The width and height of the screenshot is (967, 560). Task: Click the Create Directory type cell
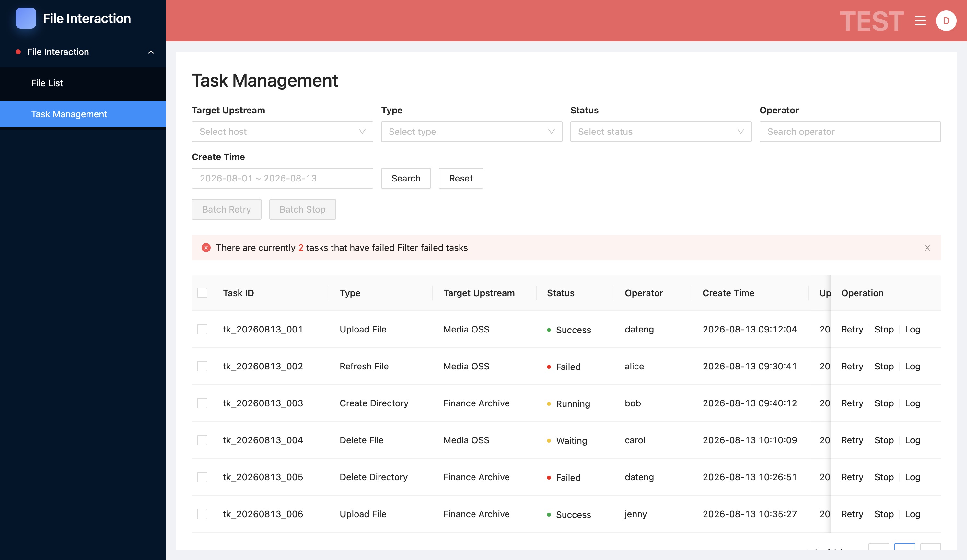[x=374, y=403]
